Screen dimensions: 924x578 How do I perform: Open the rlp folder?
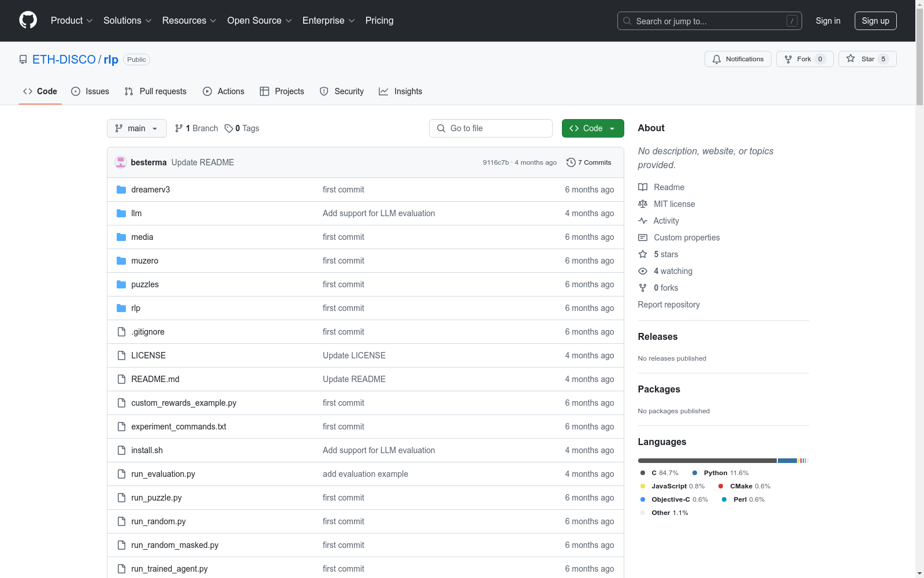click(136, 308)
